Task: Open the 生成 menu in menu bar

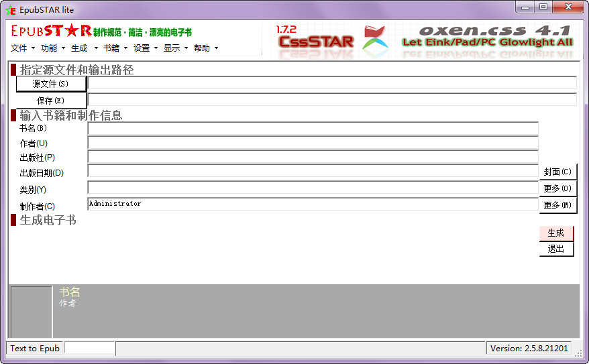Action: pyautogui.click(x=79, y=48)
